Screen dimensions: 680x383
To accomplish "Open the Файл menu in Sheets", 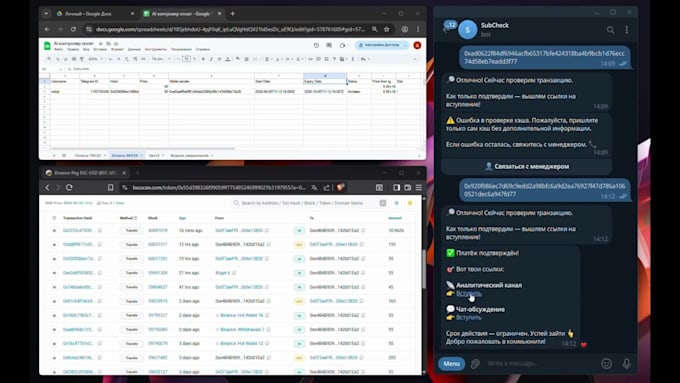I will [59, 49].
